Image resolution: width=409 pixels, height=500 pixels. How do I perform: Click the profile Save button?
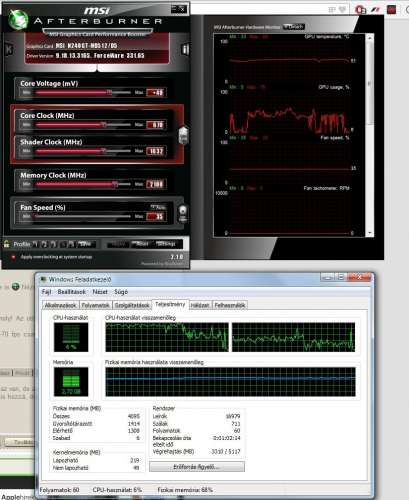[86, 244]
